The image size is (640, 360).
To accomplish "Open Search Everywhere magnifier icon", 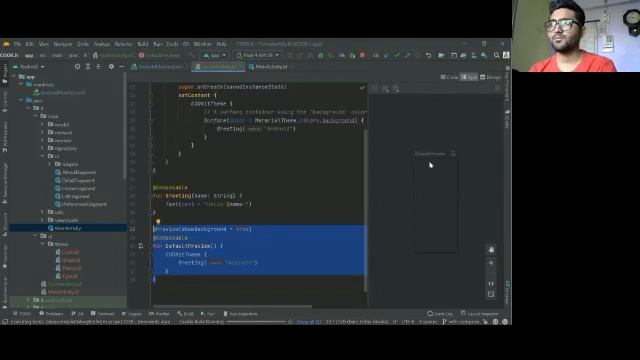I will [x=496, y=55].
